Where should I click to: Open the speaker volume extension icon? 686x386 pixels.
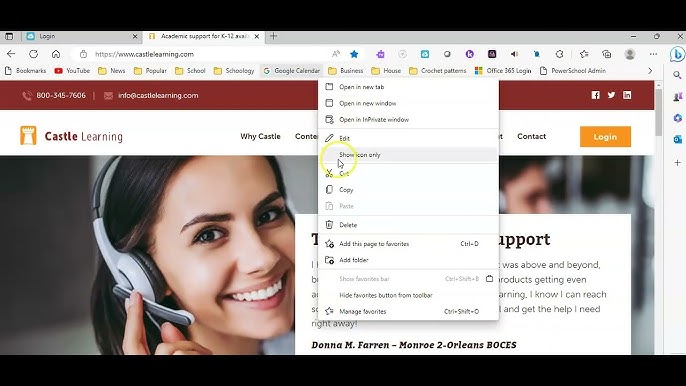(x=514, y=54)
